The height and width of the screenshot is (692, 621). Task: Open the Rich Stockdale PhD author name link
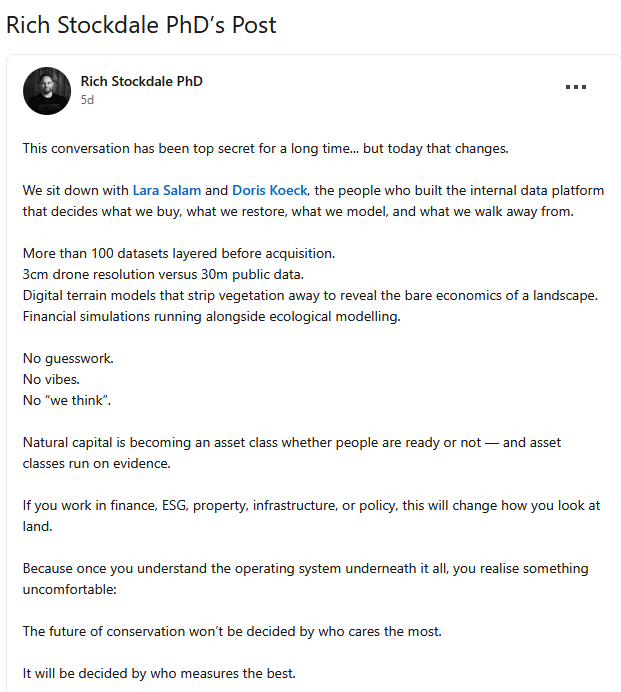pos(141,81)
